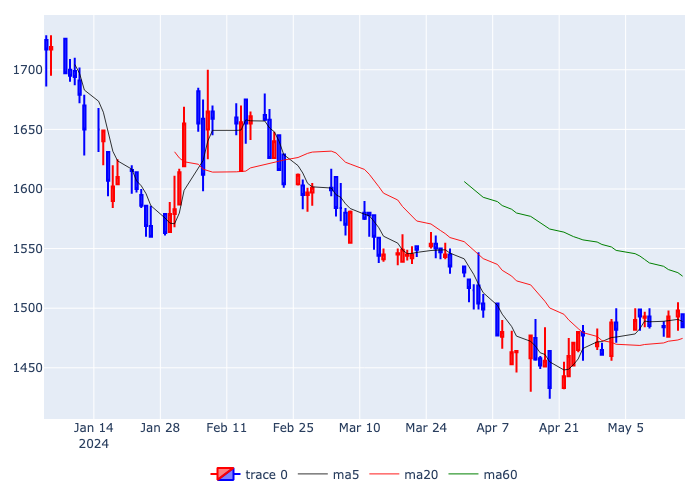Click the May 5 x-axis label

tap(625, 428)
